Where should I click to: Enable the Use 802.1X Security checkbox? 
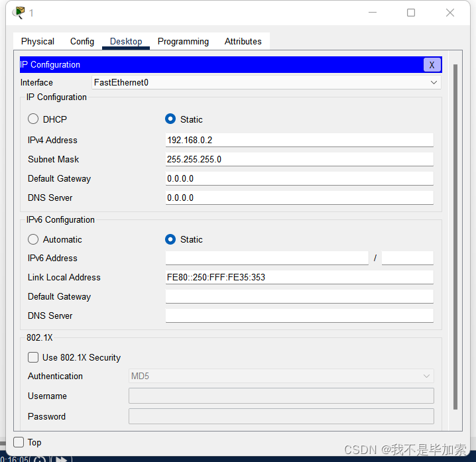33,357
